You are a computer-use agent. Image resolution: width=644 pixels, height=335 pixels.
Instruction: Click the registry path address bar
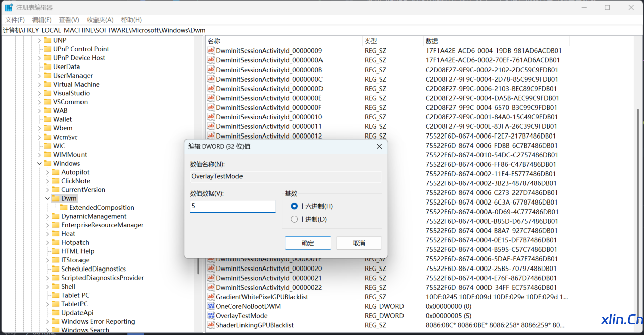(322, 30)
